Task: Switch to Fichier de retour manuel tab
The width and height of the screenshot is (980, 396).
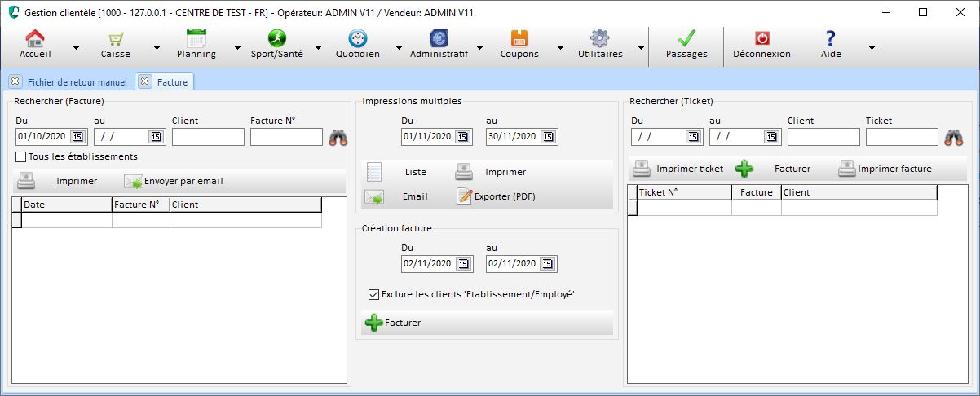Action: point(77,81)
